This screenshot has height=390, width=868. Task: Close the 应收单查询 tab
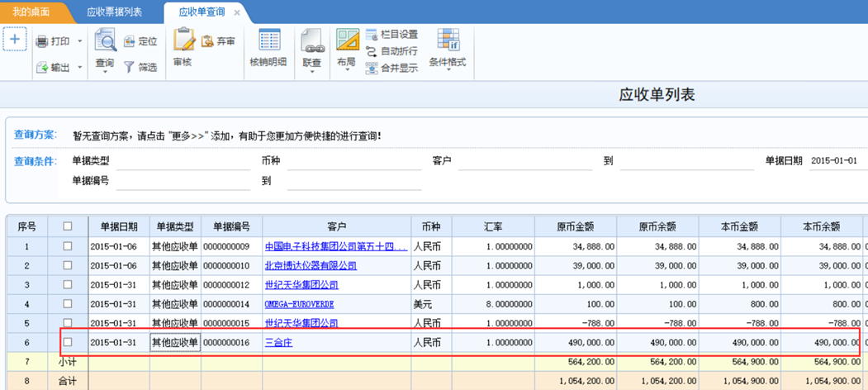point(237,12)
